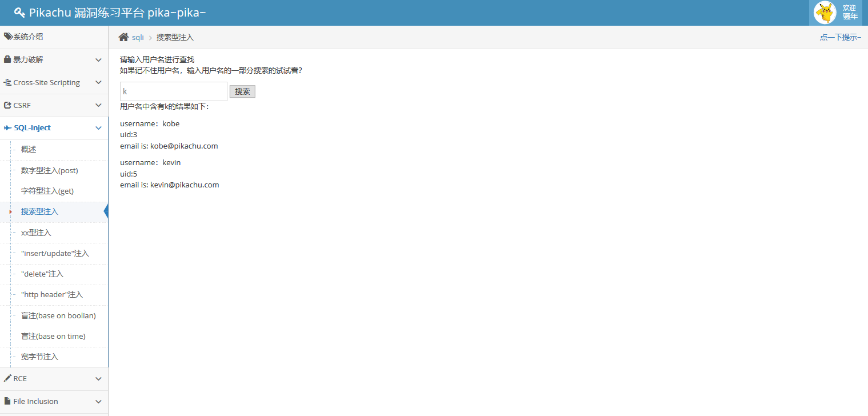The image size is (868, 416).
Task: Click the plane icon beside SQL-Inject
Action: (8, 128)
